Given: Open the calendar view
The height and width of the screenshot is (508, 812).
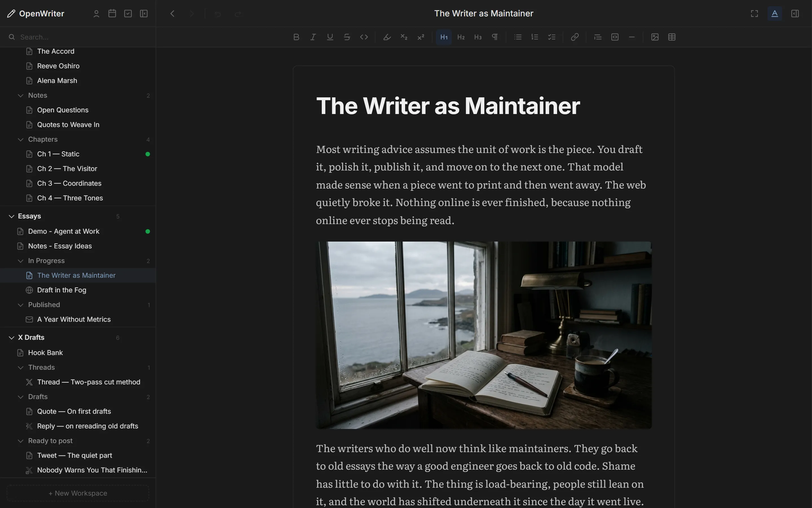Looking at the screenshot, I should (112, 14).
